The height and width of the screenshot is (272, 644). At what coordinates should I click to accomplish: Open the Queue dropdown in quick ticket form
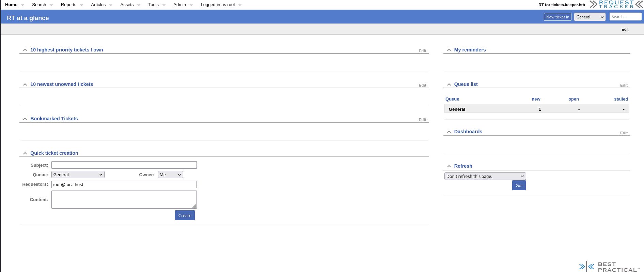(78, 175)
